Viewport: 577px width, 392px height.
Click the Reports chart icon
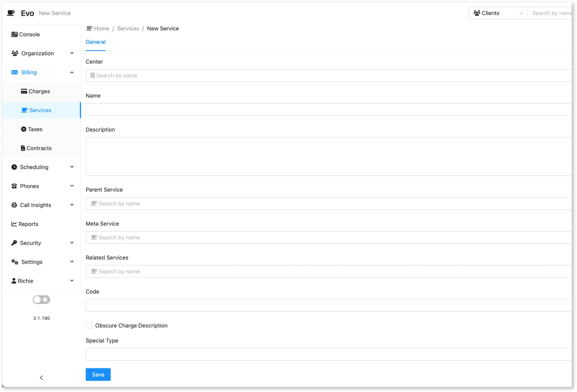pyautogui.click(x=14, y=224)
